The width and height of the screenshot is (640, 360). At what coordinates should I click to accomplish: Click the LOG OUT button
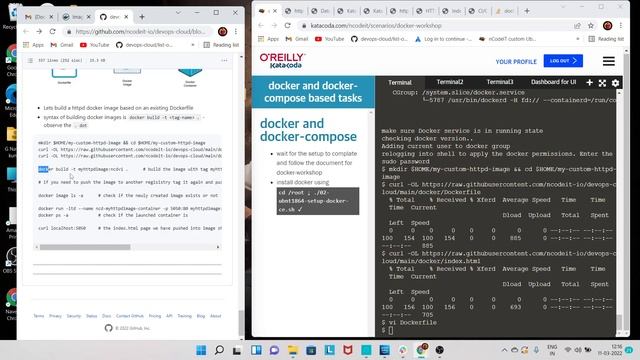click(563, 61)
